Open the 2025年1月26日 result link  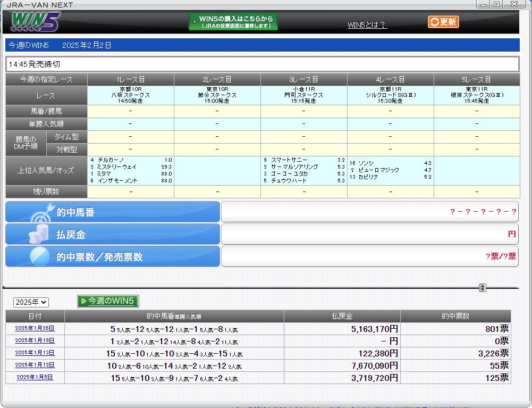35,328
